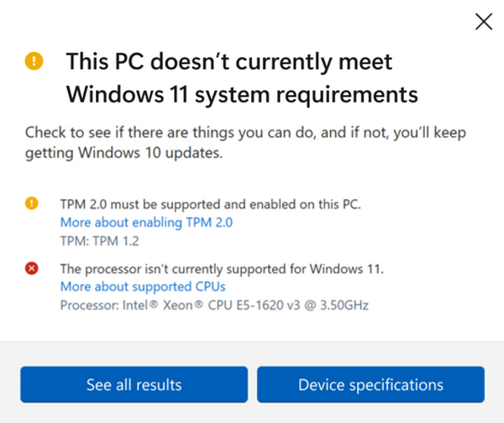The height and width of the screenshot is (423, 504).
Task: Click the yellow warning icon next to TPM 2.0 message
Action: 33,203
